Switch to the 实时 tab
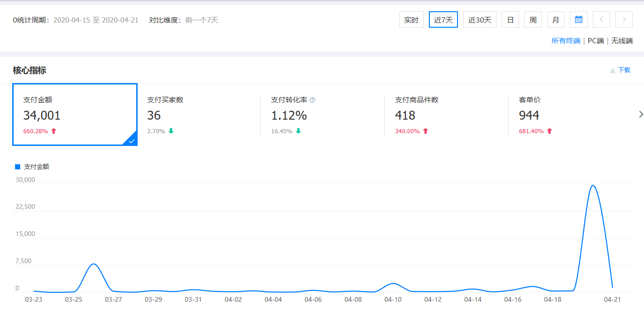 pos(411,19)
